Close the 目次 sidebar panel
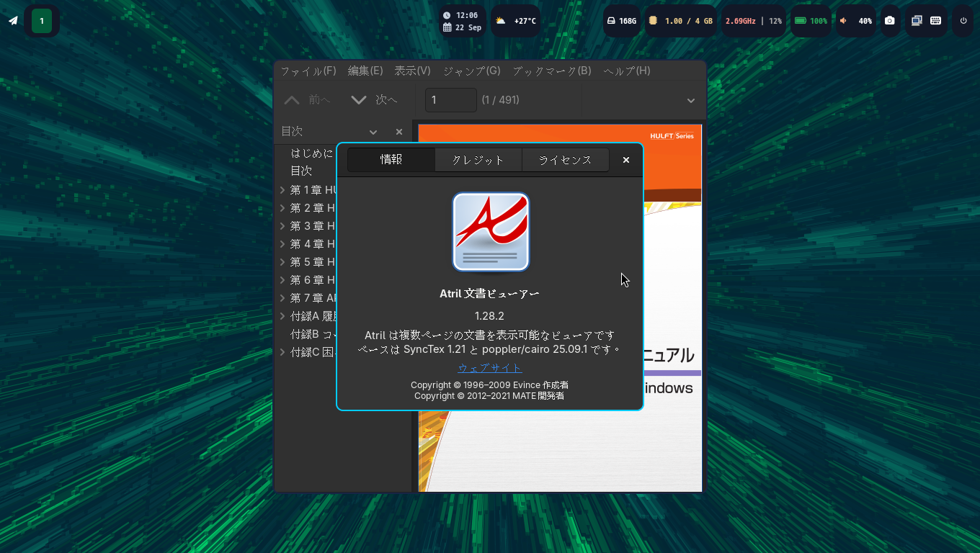Image resolution: width=980 pixels, height=553 pixels. click(399, 132)
